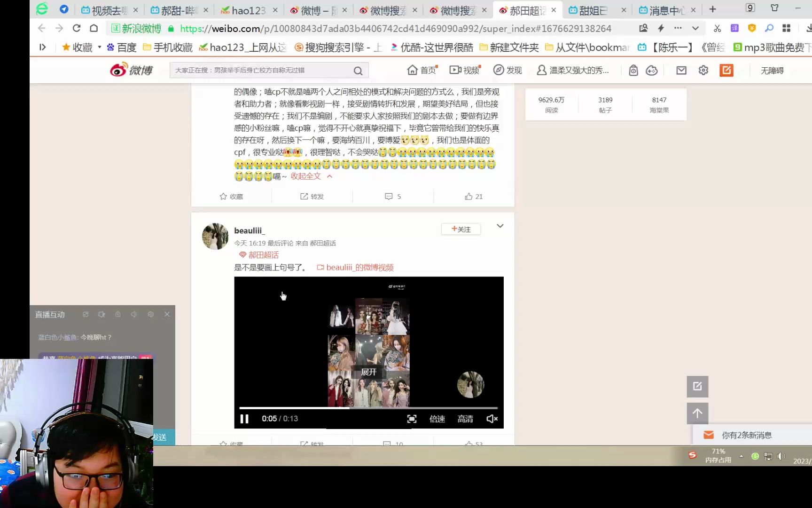Jump back to top with arrow button

pos(697,413)
